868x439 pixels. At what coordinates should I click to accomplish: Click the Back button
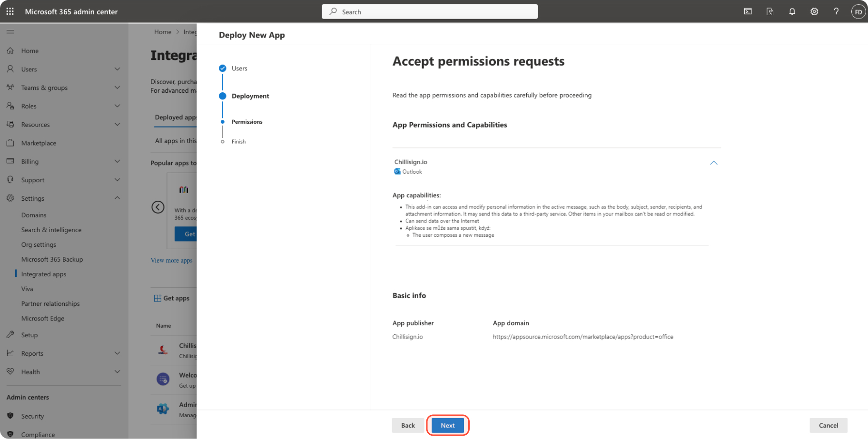tap(408, 425)
